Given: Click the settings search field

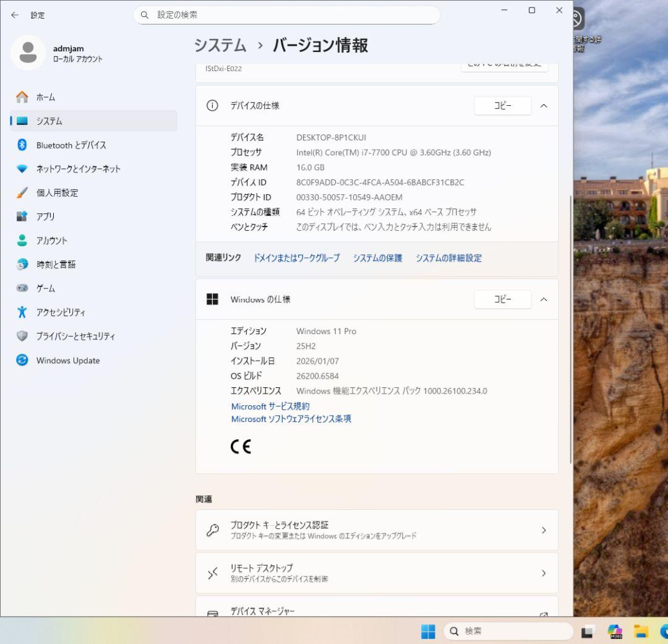Looking at the screenshot, I should [286, 14].
